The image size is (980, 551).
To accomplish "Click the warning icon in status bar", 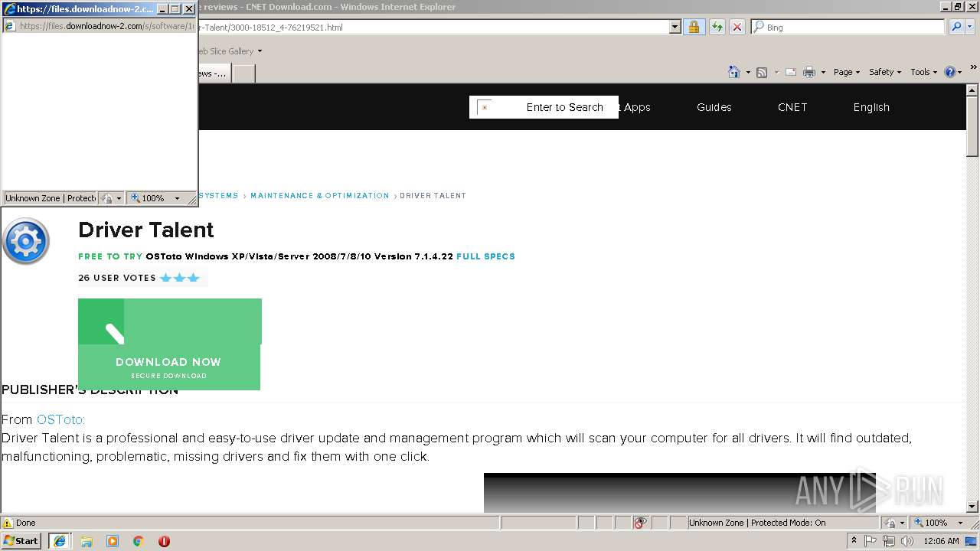I will tap(8, 523).
